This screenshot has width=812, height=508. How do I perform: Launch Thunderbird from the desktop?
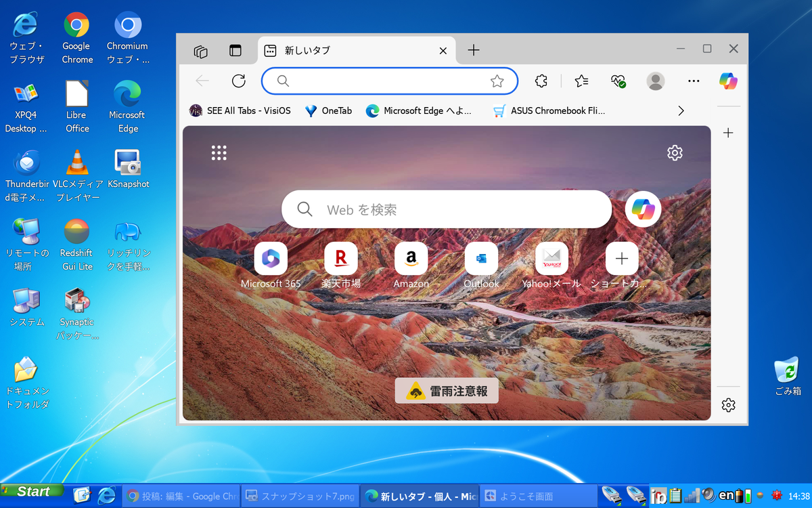26,163
